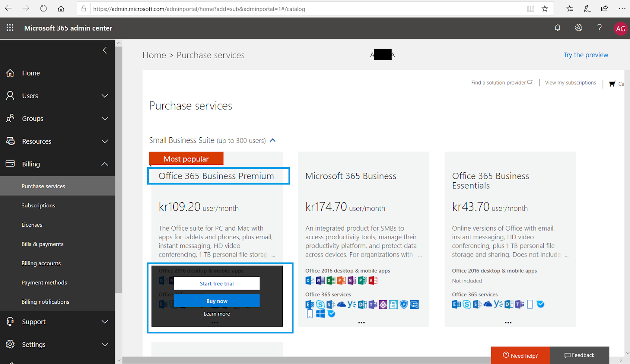
Task: Open View my subscriptions link
Action: pos(570,83)
